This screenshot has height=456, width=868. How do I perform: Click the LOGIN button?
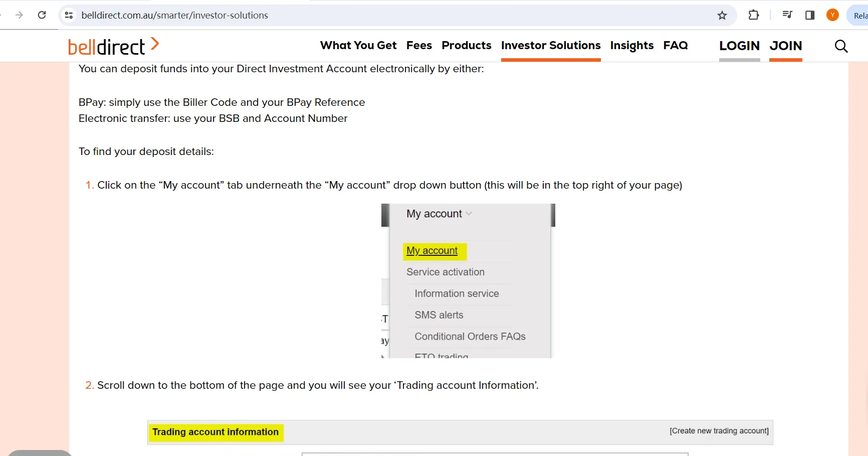click(739, 46)
